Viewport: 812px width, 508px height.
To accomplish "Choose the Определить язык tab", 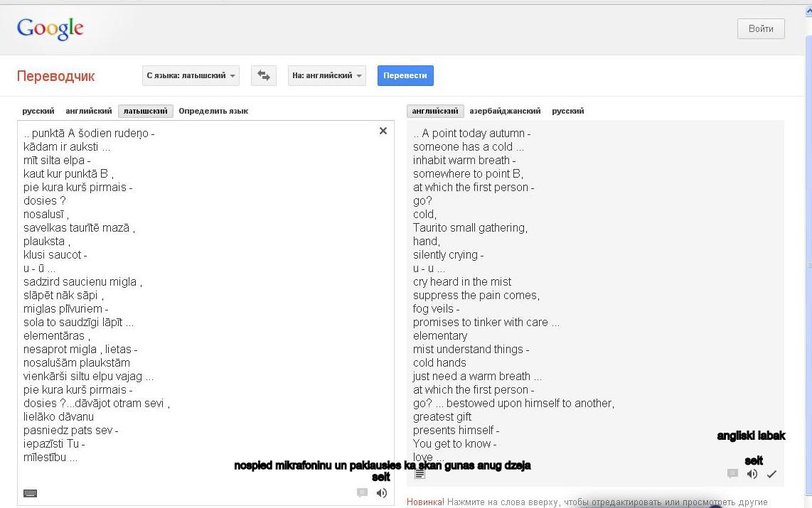I will pyautogui.click(x=213, y=111).
